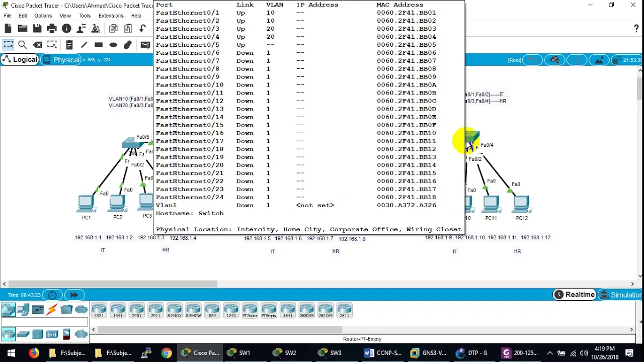The height and width of the screenshot is (362, 644).
Task: Open Multiuser Connection cloud category
Action: 81,310
